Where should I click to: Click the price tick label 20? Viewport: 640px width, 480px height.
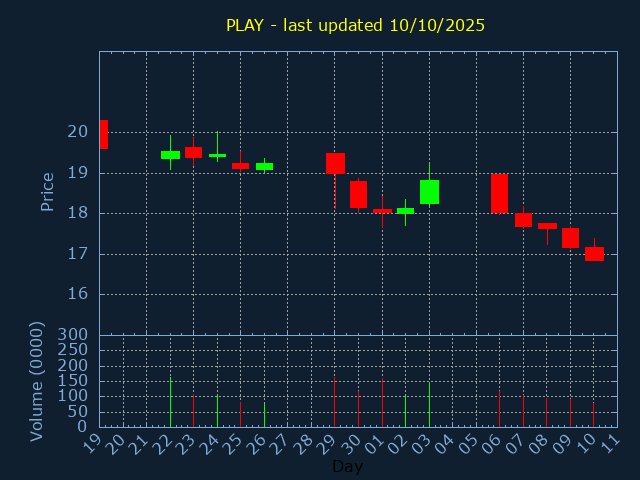78,132
